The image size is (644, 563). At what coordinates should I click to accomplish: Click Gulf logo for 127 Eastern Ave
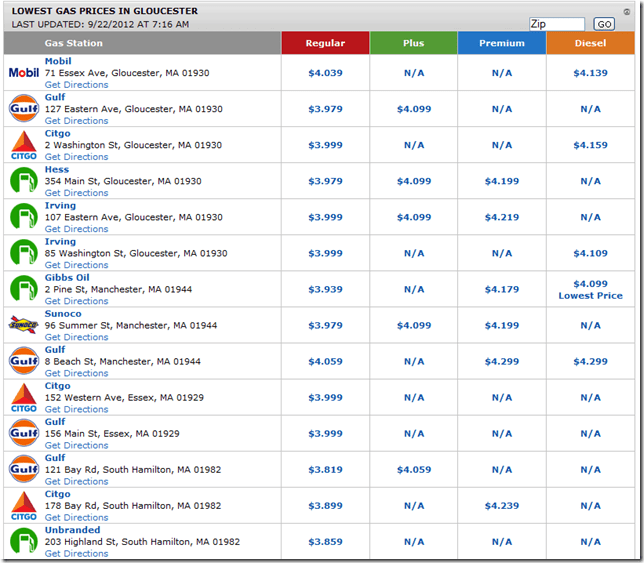23,109
